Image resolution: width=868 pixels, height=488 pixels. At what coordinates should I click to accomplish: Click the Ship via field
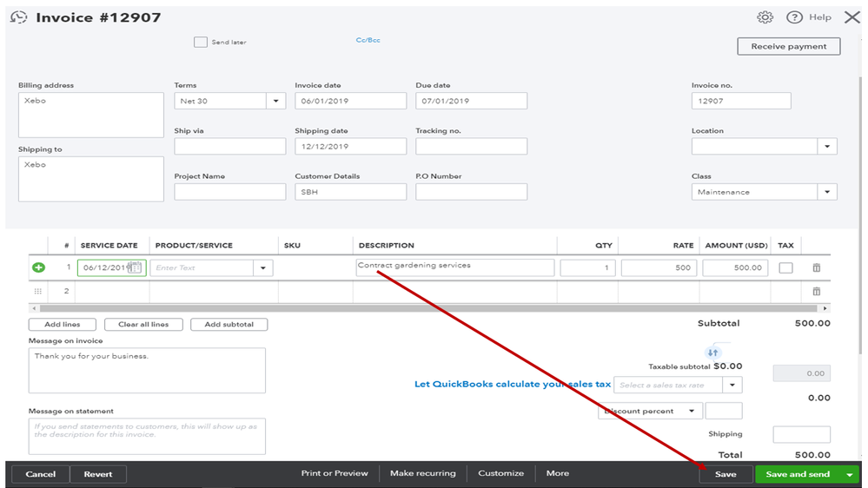[229, 147]
